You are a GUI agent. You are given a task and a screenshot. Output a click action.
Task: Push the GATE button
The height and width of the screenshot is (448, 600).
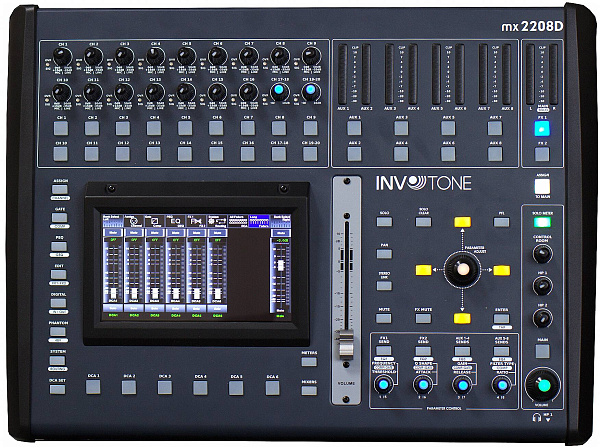point(59,218)
